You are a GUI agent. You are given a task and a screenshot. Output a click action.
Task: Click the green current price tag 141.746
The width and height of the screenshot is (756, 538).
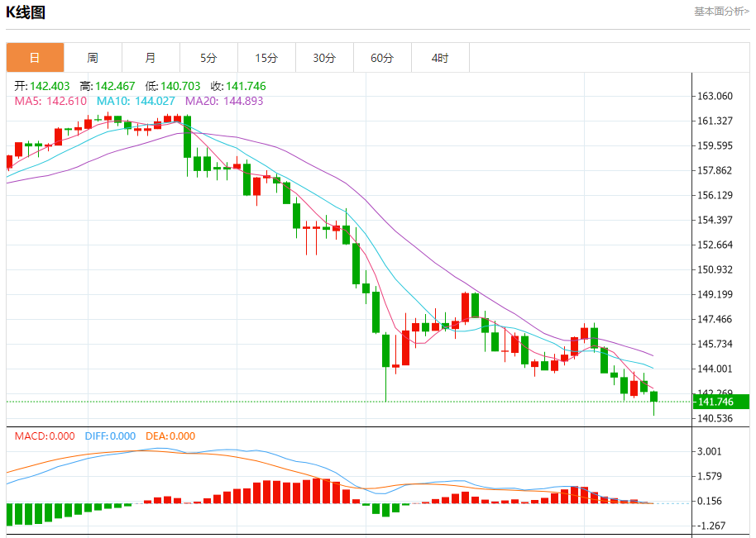(720, 402)
